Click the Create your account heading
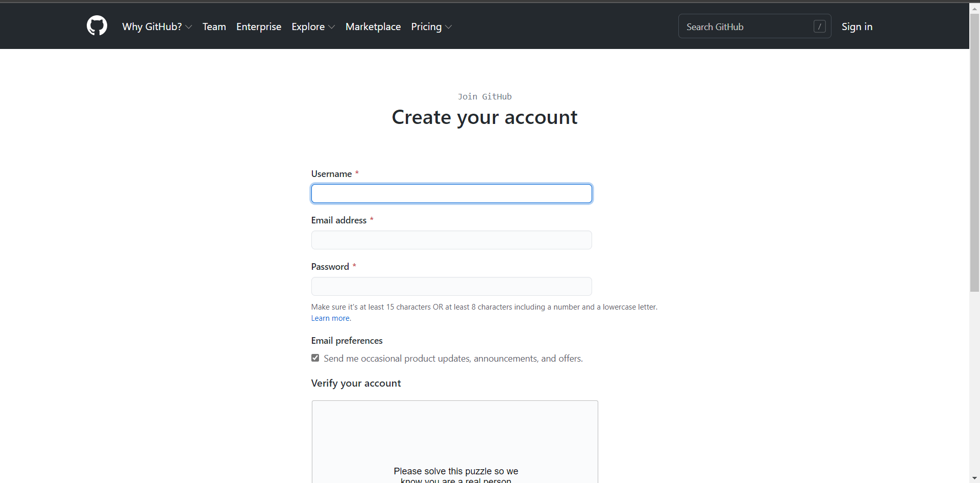This screenshot has height=483, width=980. (484, 117)
